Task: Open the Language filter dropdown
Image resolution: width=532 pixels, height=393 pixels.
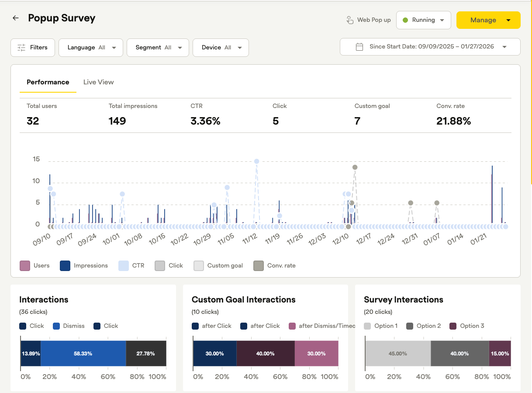Action: point(91,48)
